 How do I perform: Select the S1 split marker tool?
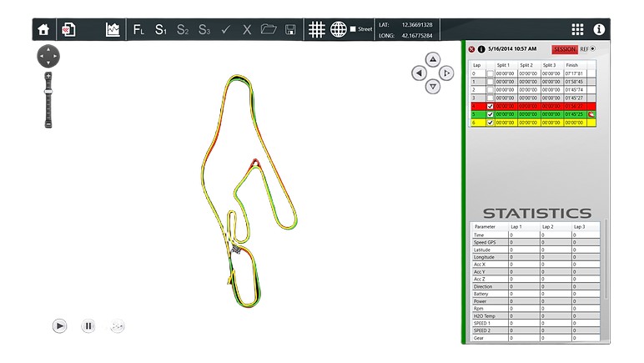coord(161,29)
